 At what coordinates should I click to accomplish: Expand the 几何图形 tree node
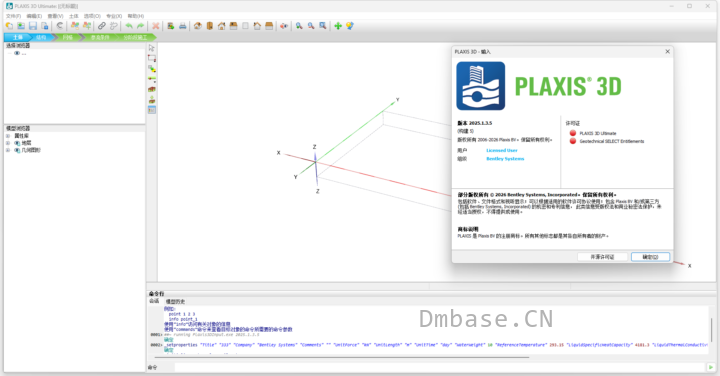(x=8, y=150)
